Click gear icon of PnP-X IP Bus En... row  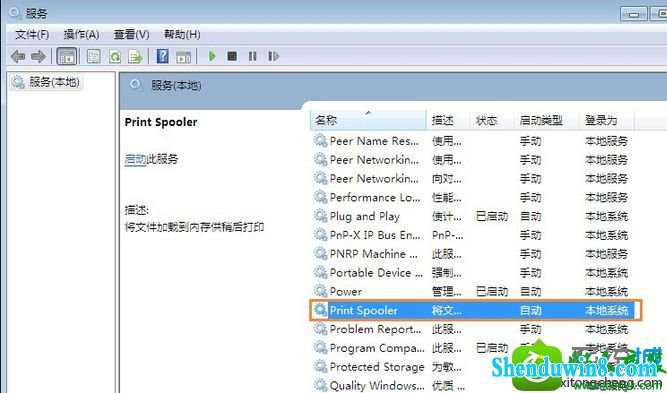point(320,234)
